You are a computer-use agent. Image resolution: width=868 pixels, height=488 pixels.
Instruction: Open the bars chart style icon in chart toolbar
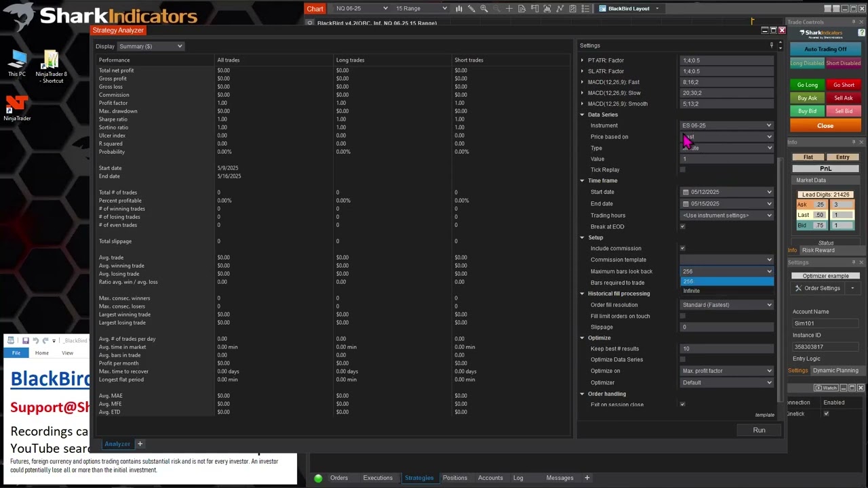[459, 9]
